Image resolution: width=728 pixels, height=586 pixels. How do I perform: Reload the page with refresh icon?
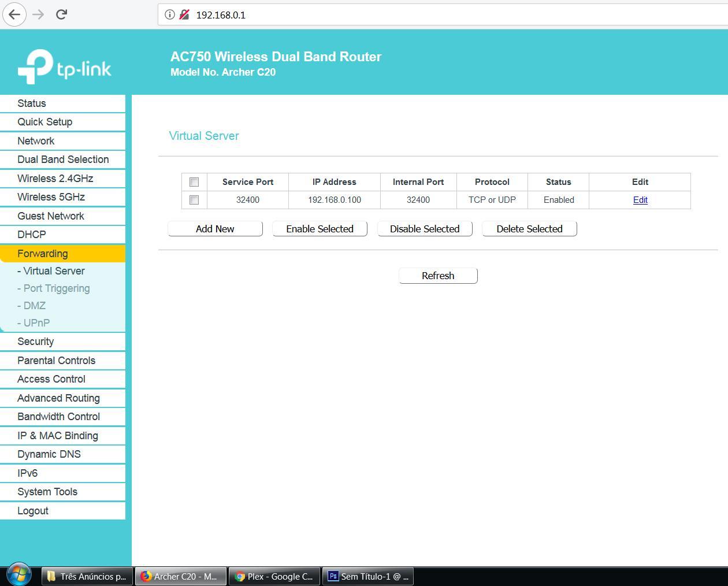[x=61, y=14]
